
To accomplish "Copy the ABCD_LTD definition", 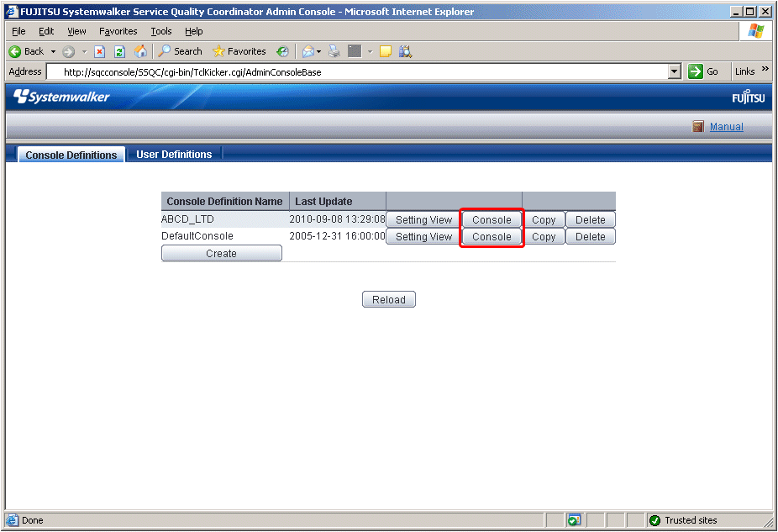I will [544, 220].
